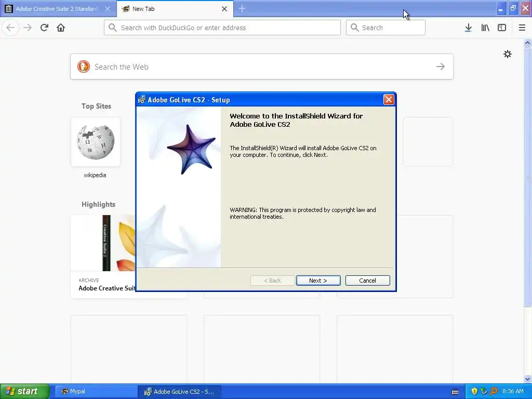Click the orange magnifier tray icon
The image size is (532, 399).
[x=494, y=391]
